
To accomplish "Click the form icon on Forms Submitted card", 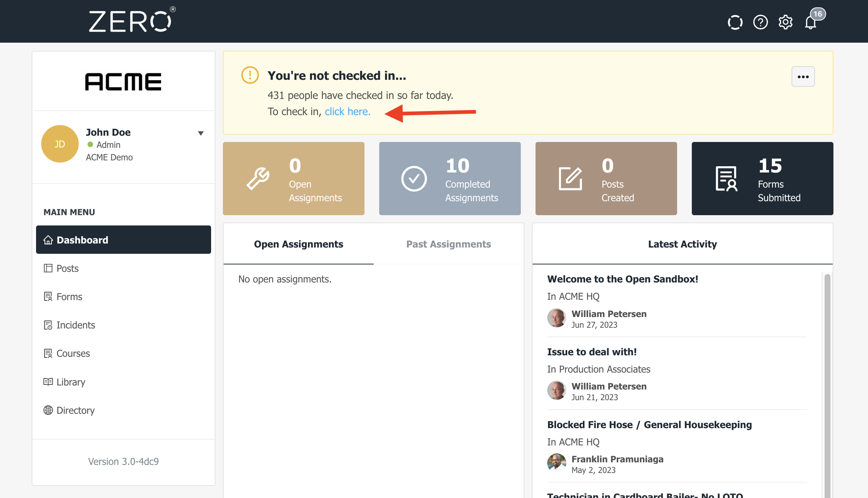I will 726,179.
